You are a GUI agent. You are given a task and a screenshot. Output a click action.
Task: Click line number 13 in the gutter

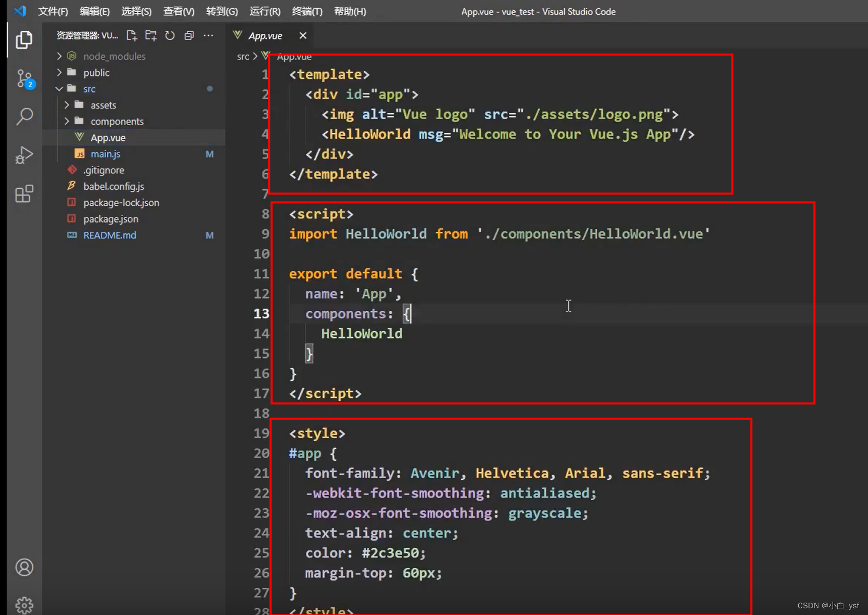[x=261, y=313]
